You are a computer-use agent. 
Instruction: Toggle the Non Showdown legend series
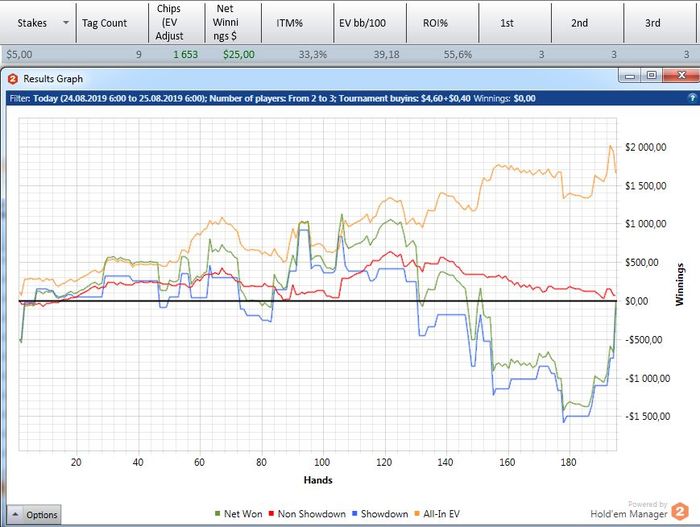pyautogui.click(x=307, y=514)
